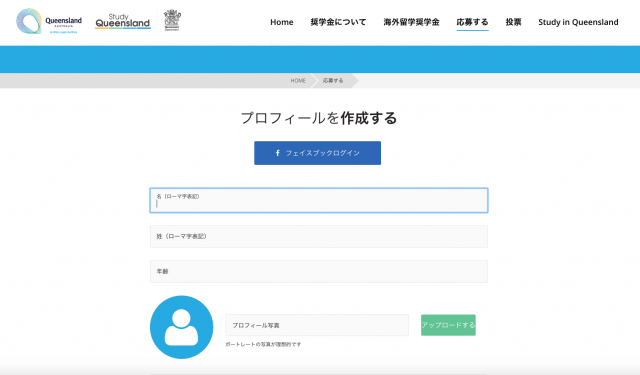
Task: Click the フェイスブックログイン button
Action: click(x=318, y=153)
